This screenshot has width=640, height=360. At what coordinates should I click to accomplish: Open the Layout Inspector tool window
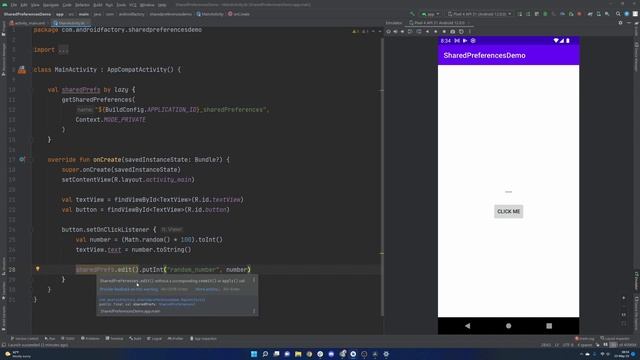(615, 339)
